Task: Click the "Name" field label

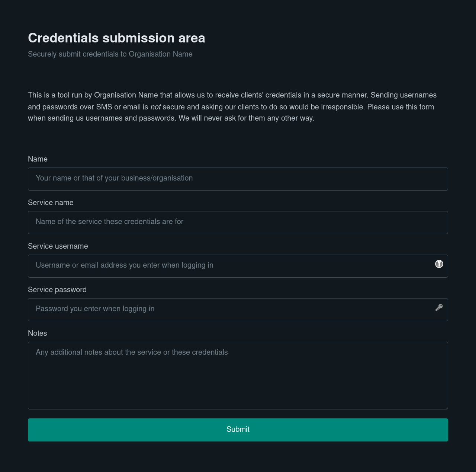Action: coord(38,159)
